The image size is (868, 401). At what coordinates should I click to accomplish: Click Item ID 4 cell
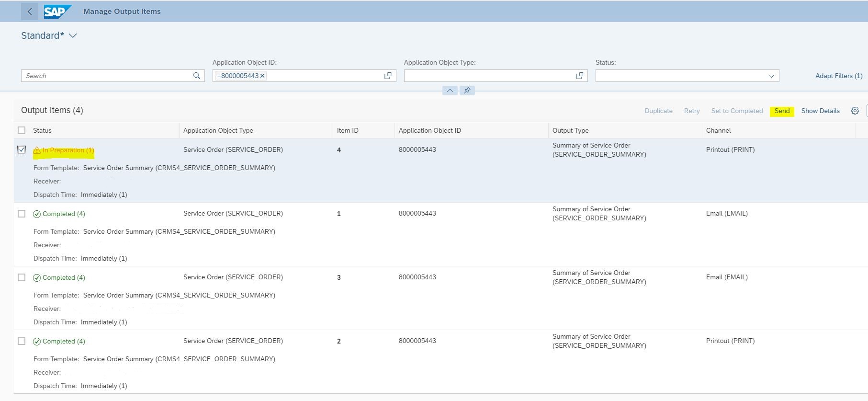[x=339, y=150]
